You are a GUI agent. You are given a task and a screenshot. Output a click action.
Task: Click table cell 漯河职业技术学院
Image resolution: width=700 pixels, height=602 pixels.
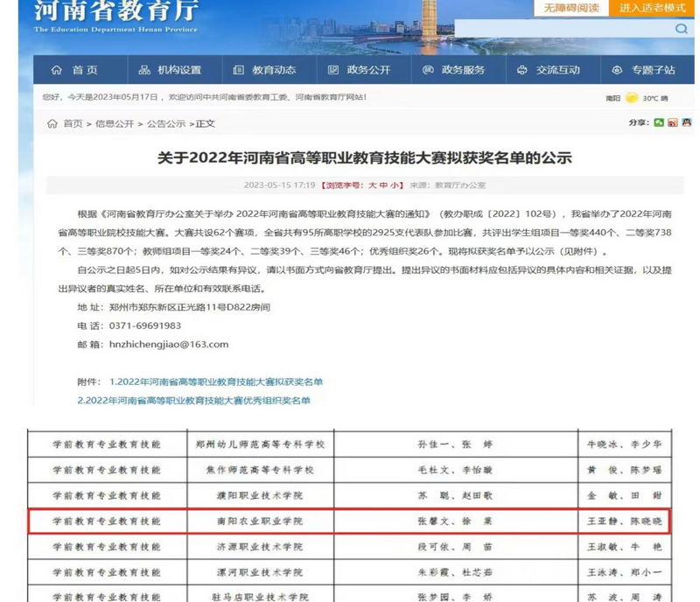[x=260, y=572]
